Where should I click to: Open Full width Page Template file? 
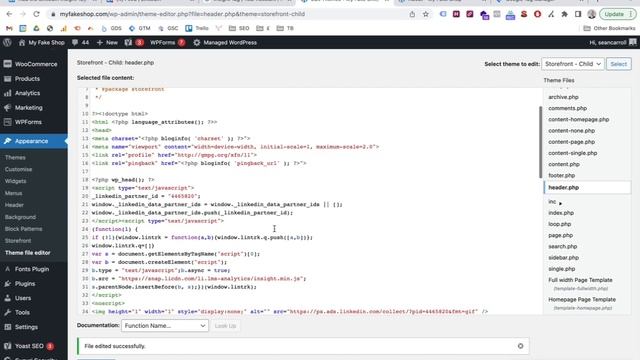click(x=580, y=280)
